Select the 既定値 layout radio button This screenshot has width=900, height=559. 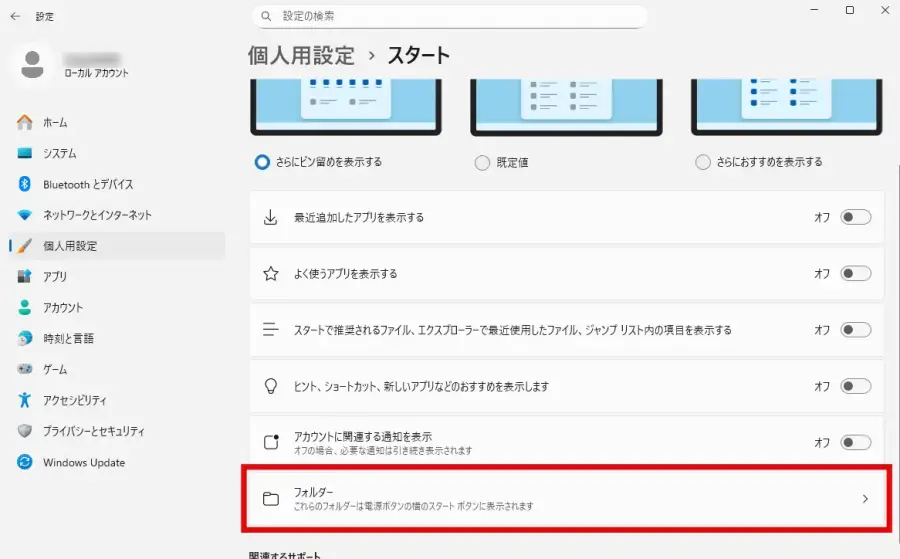482,162
